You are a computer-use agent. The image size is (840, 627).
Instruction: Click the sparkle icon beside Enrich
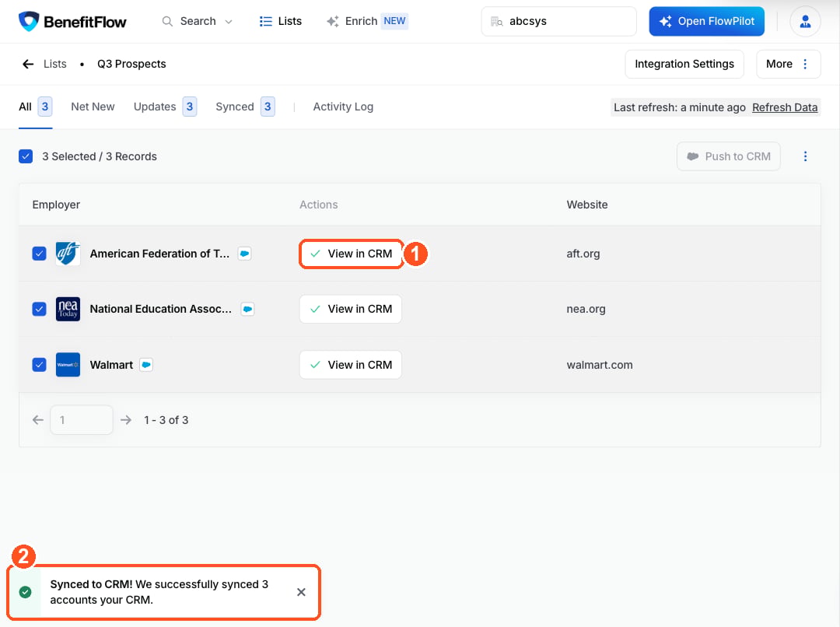[333, 22]
